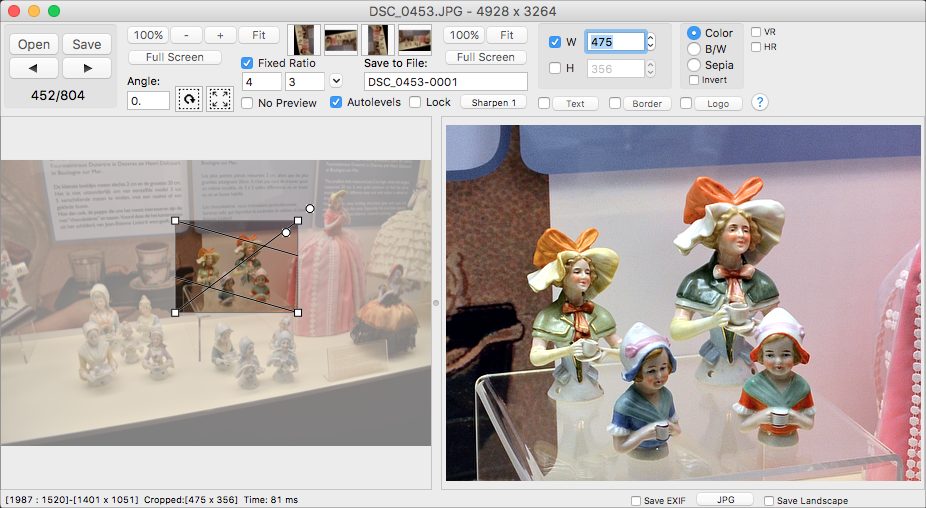This screenshot has width=926, height=508.
Task: Check Save Landscape option
Action: 769,501
